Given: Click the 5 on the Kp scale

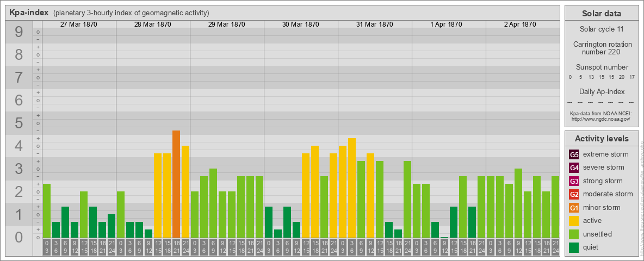Looking at the screenshot, I should click(x=19, y=123).
